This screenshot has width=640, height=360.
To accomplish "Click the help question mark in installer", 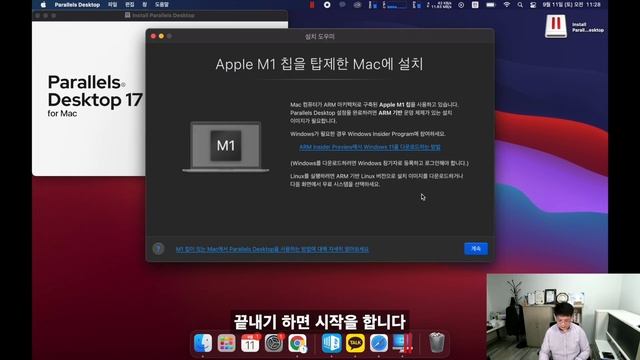I will point(158,249).
